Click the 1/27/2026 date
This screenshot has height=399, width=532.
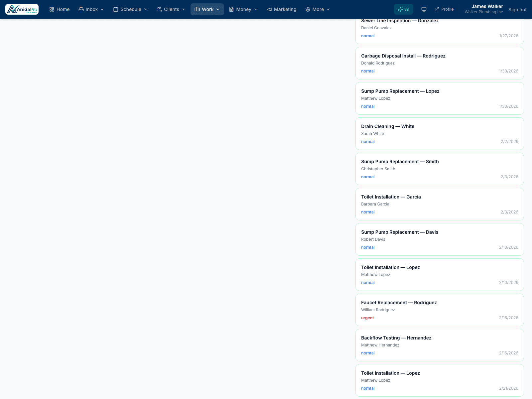[x=509, y=36]
